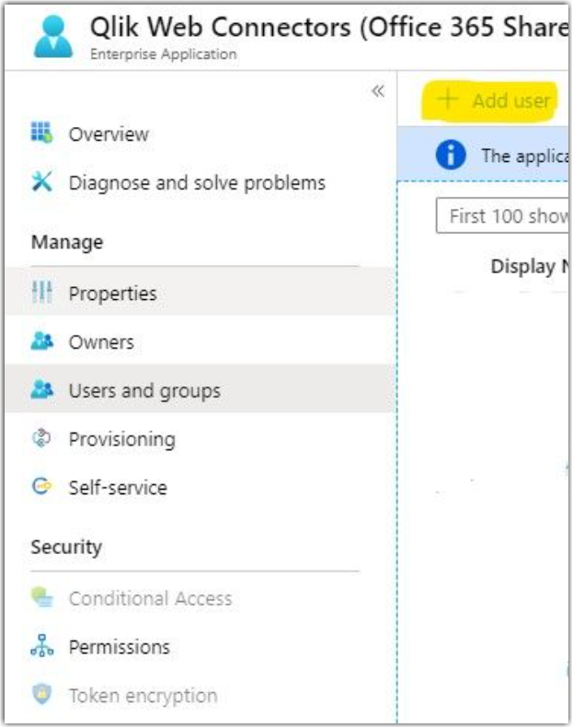Select Users and groups in the sidebar

(144, 390)
